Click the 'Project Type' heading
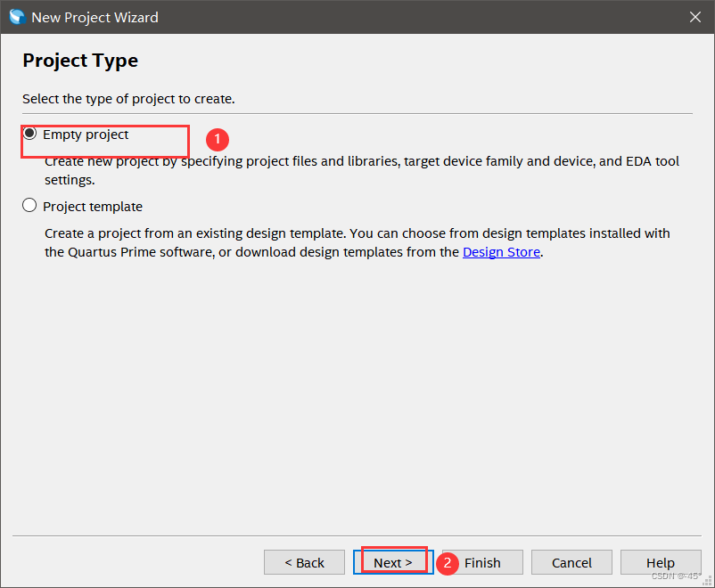 pos(80,61)
